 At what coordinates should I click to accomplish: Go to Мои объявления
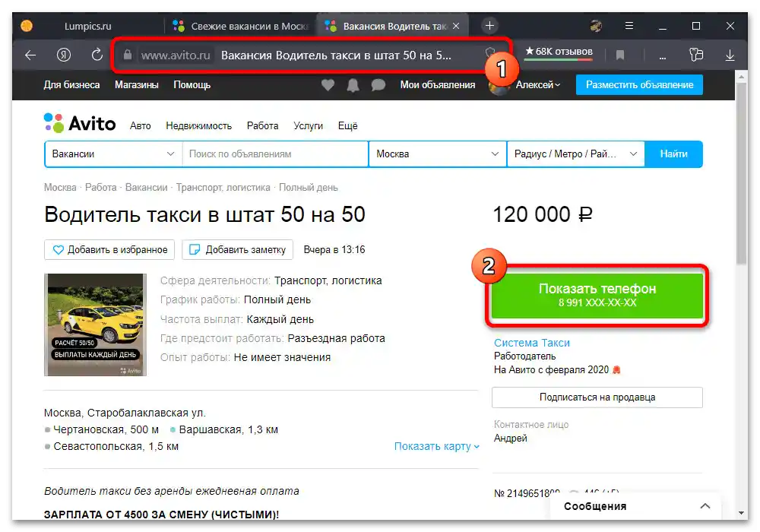pyautogui.click(x=438, y=85)
